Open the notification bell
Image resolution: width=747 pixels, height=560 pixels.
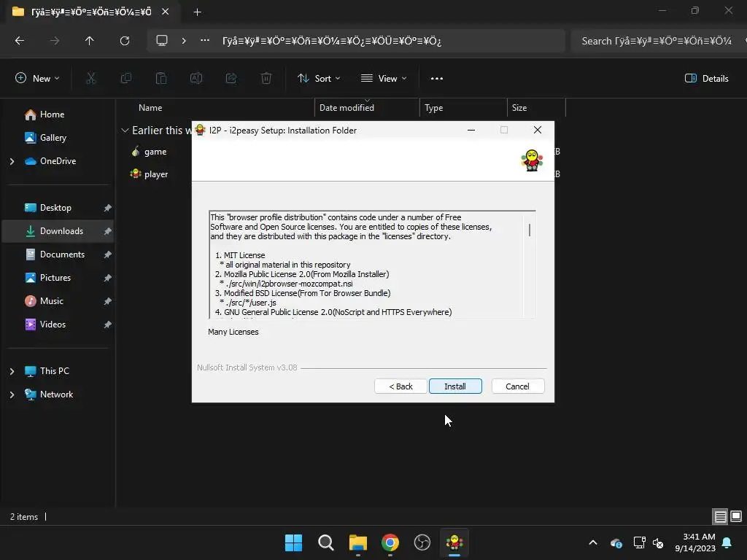(727, 542)
